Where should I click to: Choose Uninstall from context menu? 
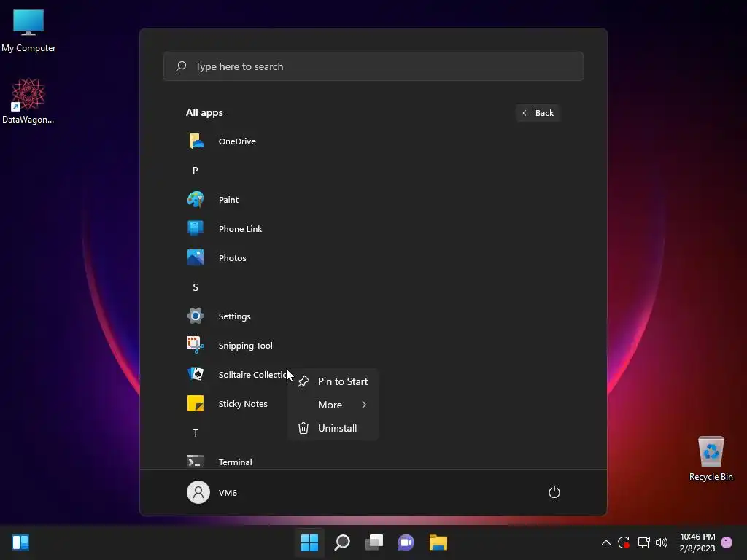pyautogui.click(x=333, y=428)
